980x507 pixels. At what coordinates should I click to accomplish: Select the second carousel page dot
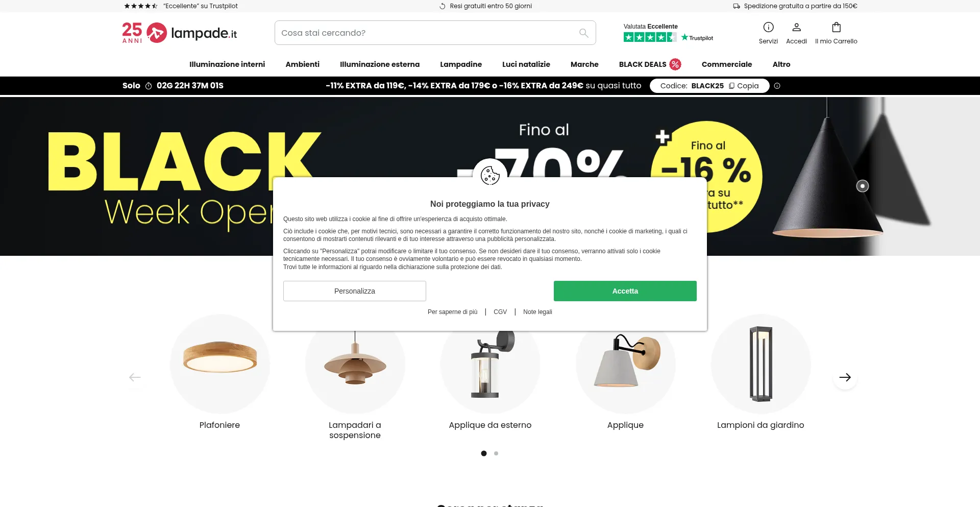(x=496, y=453)
